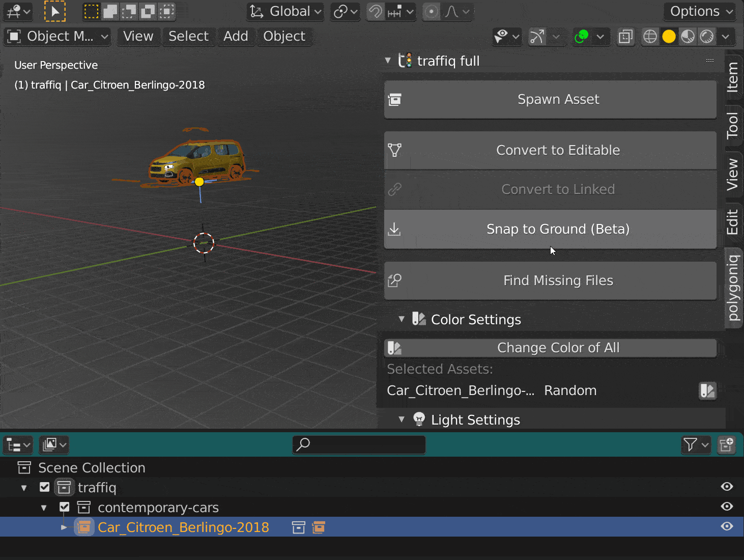Switch to solid viewport shading
This screenshot has width=744, height=560.
(x=669, y=37)
